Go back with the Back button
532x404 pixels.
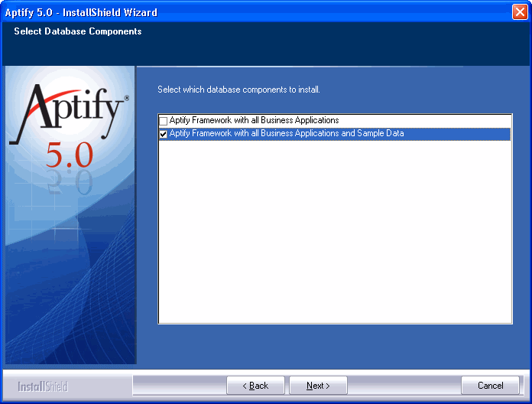pyautogui.click(x=255, y=386)
